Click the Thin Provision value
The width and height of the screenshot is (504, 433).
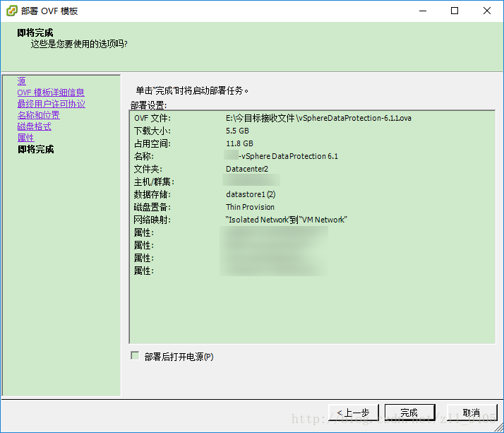pos(250,207)
